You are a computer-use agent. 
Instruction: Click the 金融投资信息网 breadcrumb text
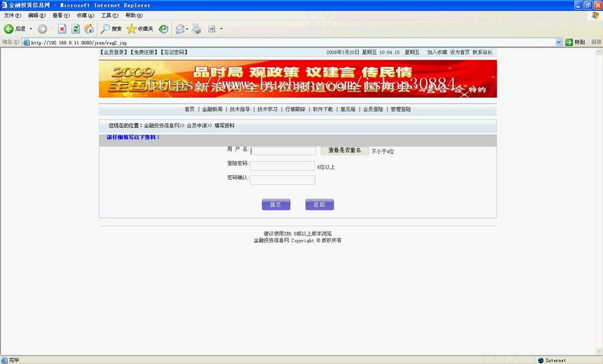tap(161, 126)
